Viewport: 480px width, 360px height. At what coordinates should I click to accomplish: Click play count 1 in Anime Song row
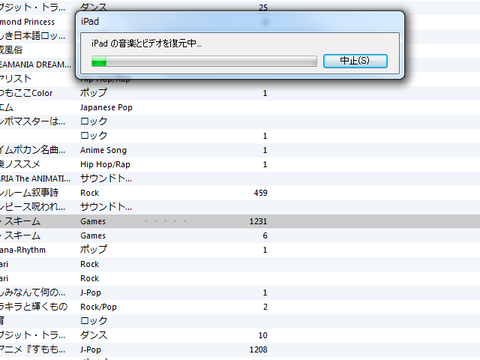(265, 150)
